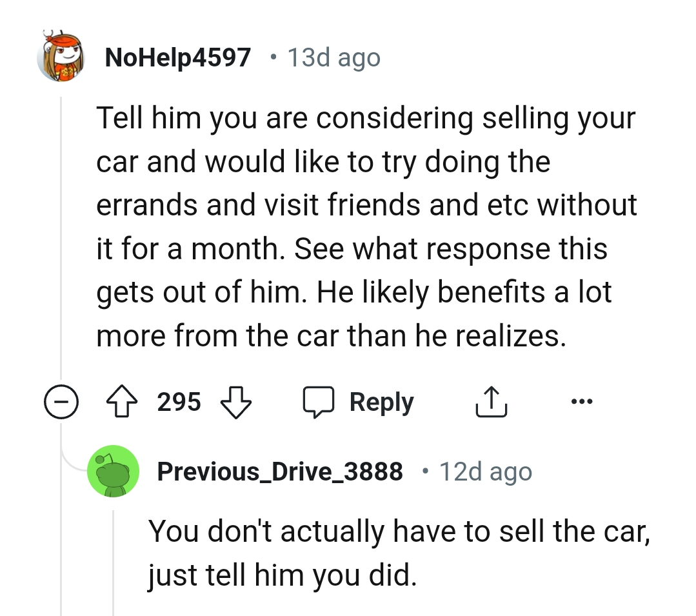
Task: Select the comment text by Previous_Drive_3888
Action: (x=400, y=551)
